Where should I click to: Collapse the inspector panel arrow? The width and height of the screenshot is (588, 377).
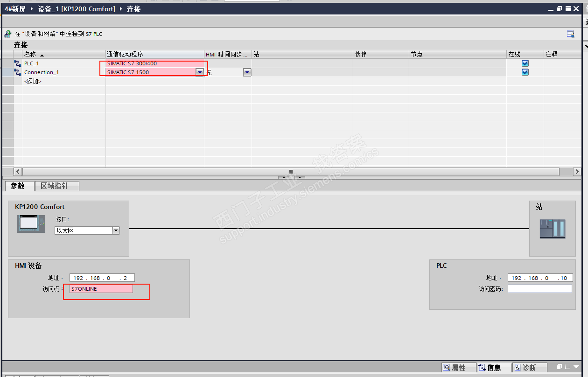[576, 367]
